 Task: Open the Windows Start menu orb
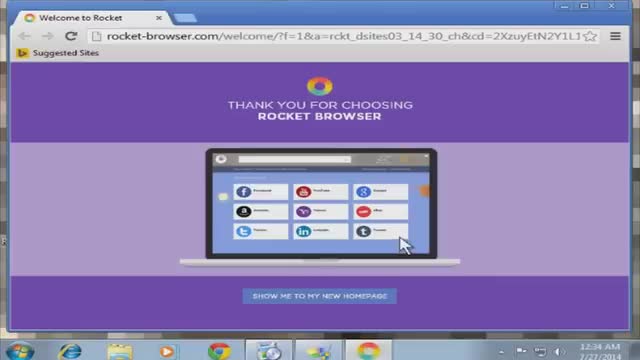pyautogui.click(x=19, y=351)
